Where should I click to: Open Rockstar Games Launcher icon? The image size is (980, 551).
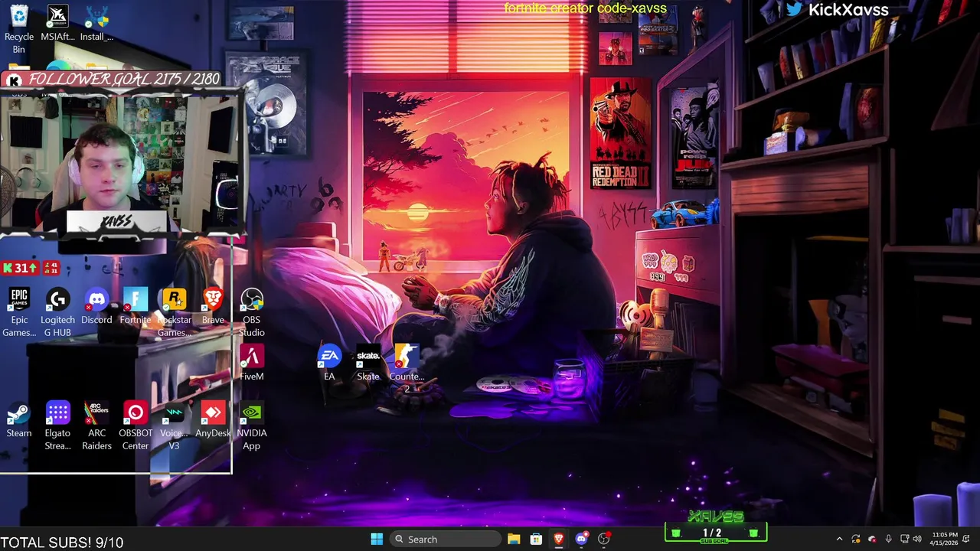[x=174, y=312]
